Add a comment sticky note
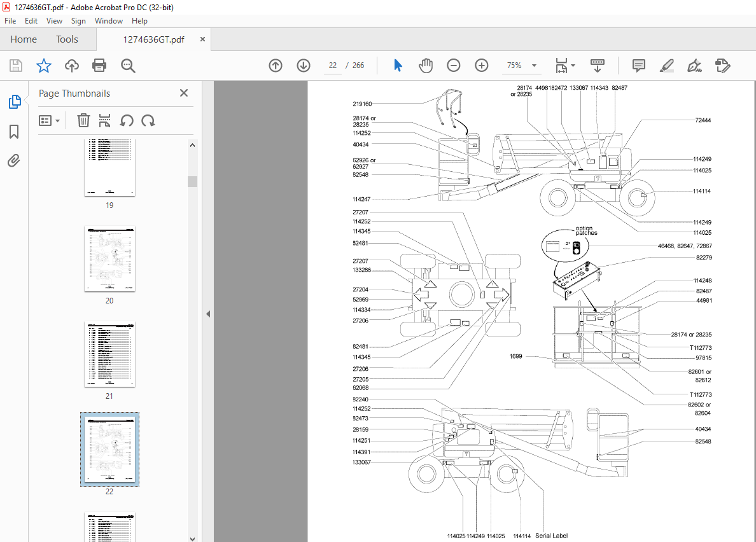756x542 pixels. tap(639, 66)
